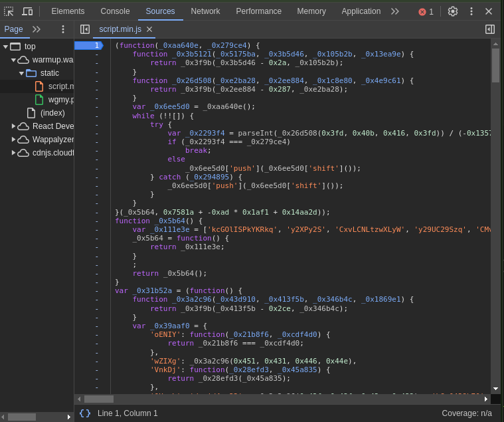Click the top frame icon
Screen dimensions: 504x422
(x=15, y=47)
